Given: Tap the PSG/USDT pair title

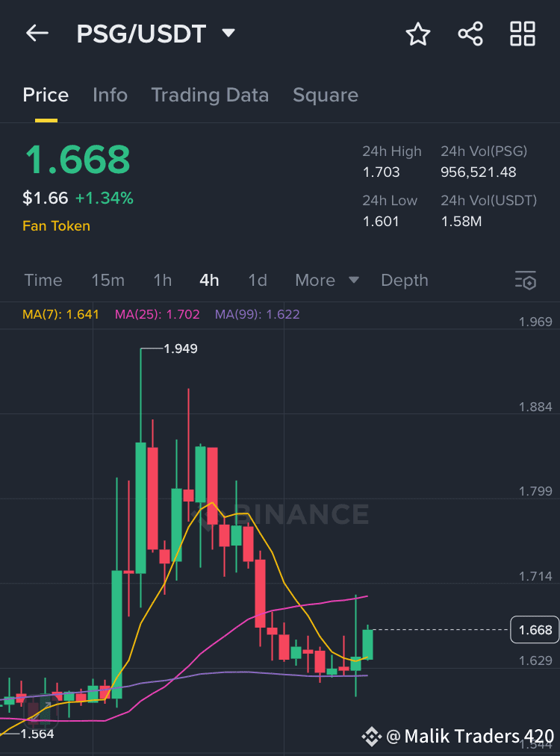Looking at the screenshot, I should 141,34.
